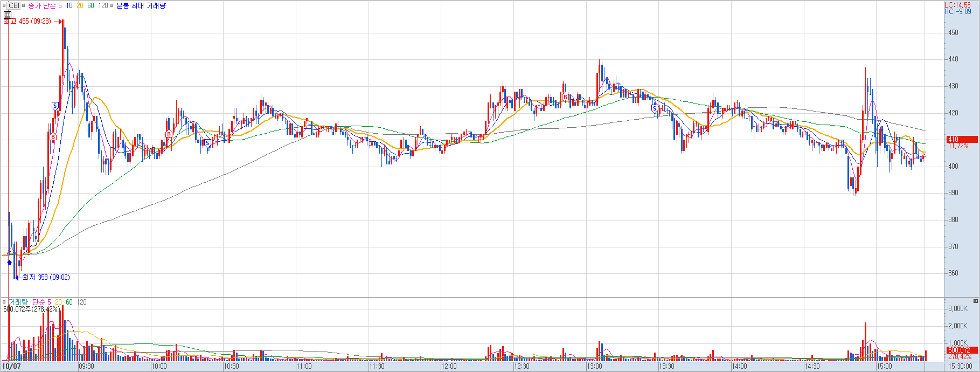Image resolution: width=980 pixels, height=372 pixels.
Task: Click the B buy marker near 09:20
Action: (53, 137)
